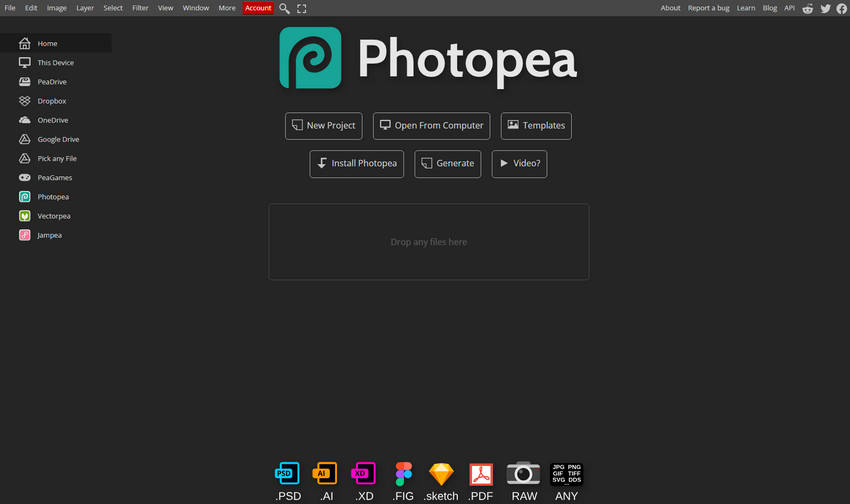Click the Generate button
The image size is (850, 504).
[448, 164]
